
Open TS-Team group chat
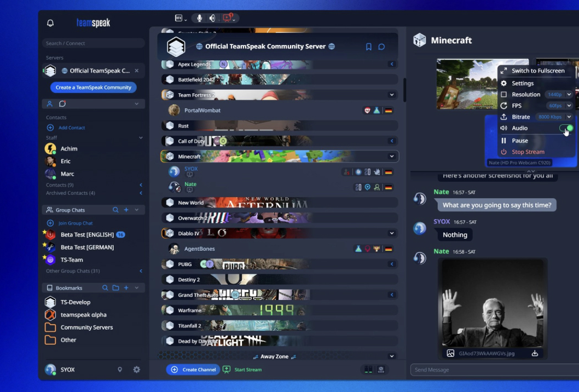pyautogui.click(x=72, y=260)
